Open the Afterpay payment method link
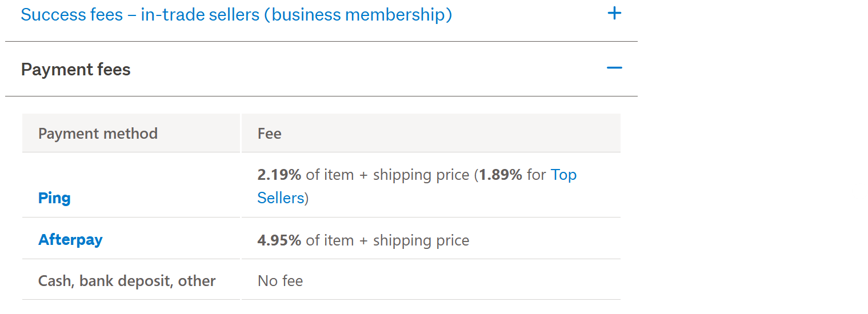Image resolution: width=868 pixels, height=314 pixels. [x=70, y=239]
